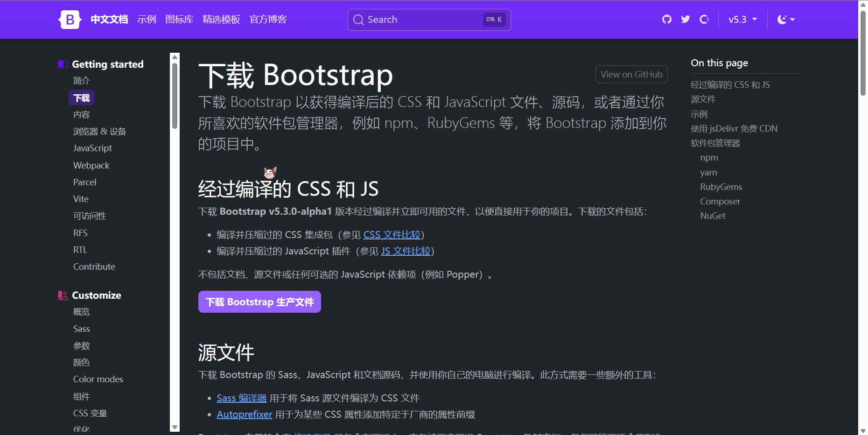Screen dimensions: 868x435
Task: Focus the Search input field
Action: (422, 20)
